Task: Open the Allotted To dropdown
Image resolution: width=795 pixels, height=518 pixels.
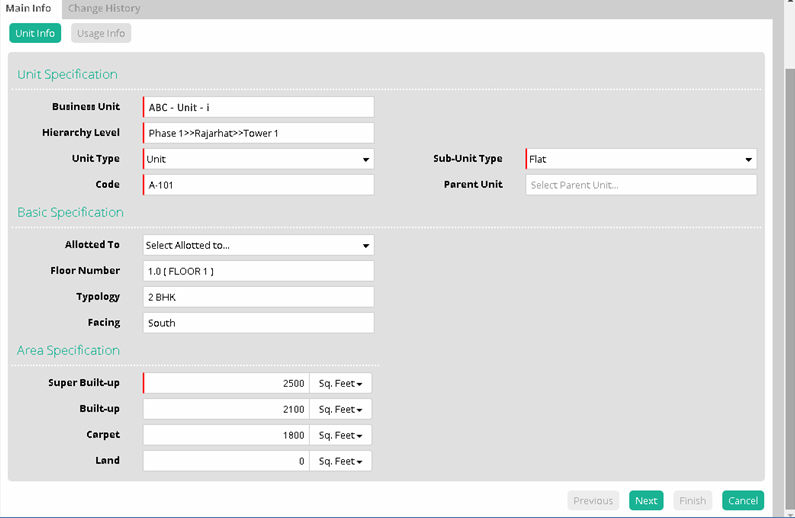Action: point(258,245)
